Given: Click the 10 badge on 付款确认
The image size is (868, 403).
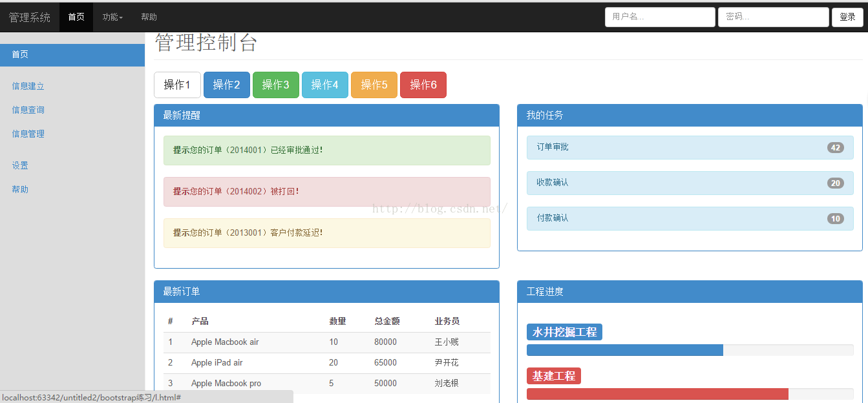Looking at the screenshot, I should (x=836, y=219).
